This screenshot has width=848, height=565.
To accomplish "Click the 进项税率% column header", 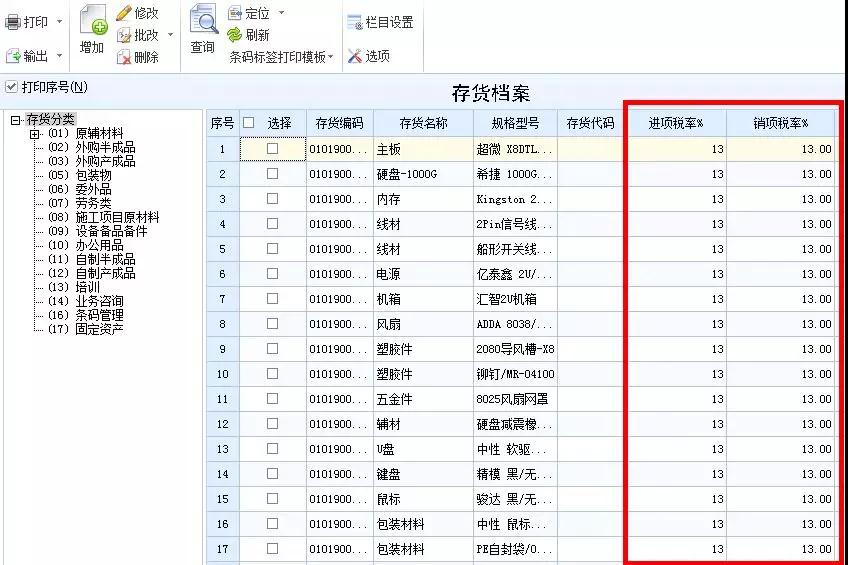I will click(676, 123).
